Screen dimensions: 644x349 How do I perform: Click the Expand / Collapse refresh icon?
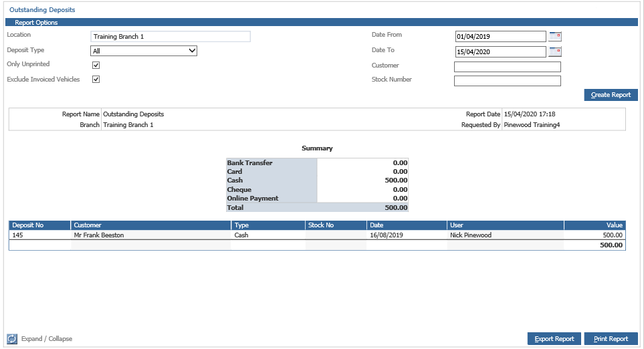12,339
